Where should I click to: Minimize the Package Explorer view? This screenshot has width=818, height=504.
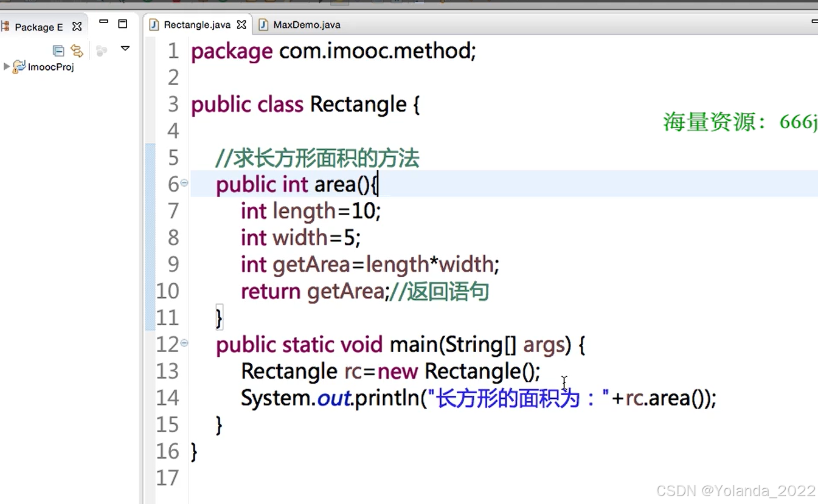(x=103, y=22)
